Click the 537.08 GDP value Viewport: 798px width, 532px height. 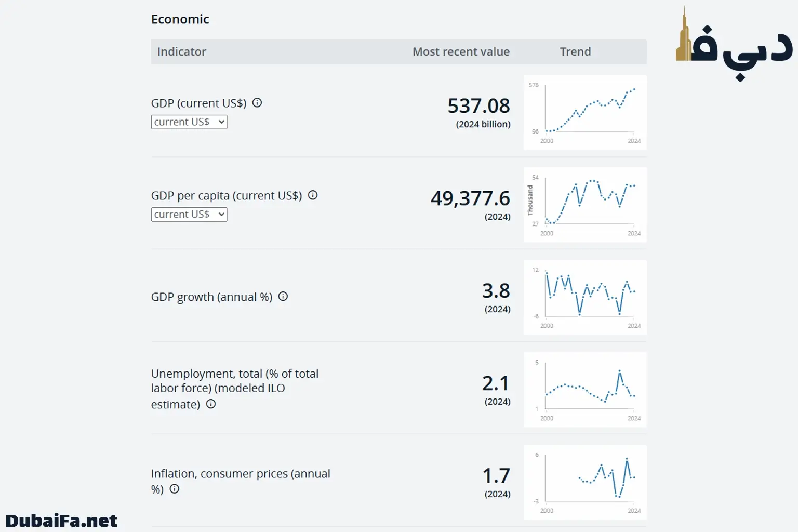click(x=478, y=106)
